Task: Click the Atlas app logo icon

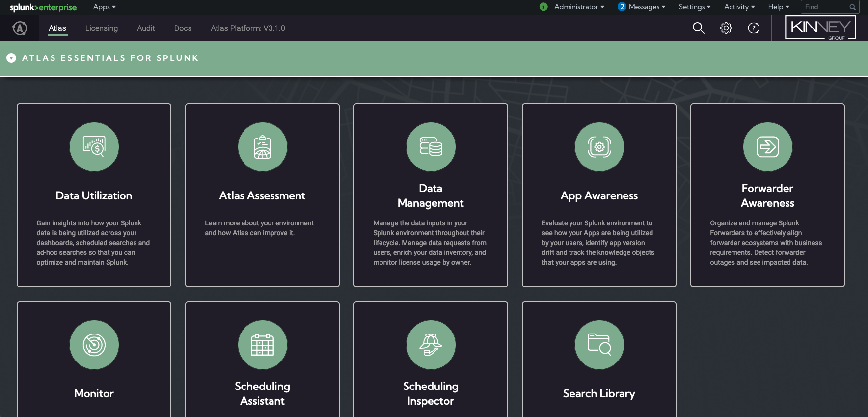Action: tap(20, 28)
